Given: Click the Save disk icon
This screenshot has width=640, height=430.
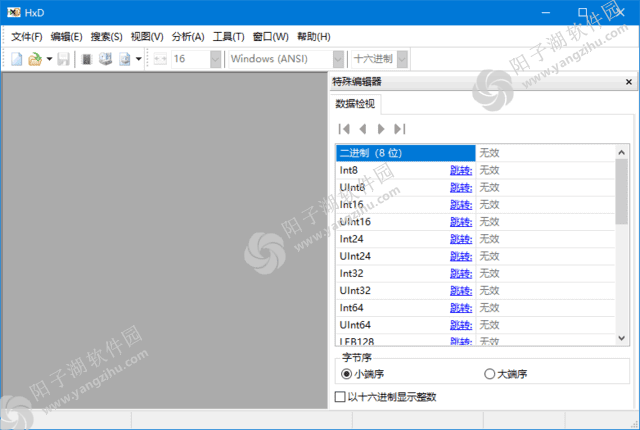Looking at the screenshot, I should [x=63, y=59].
